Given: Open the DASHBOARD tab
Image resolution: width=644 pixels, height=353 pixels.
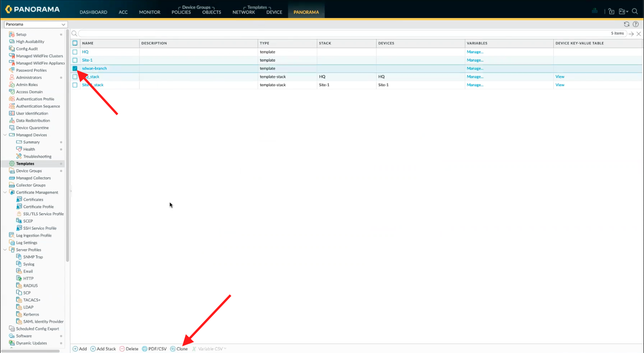Looking at the screenshot, I should [x=93, y=12].
